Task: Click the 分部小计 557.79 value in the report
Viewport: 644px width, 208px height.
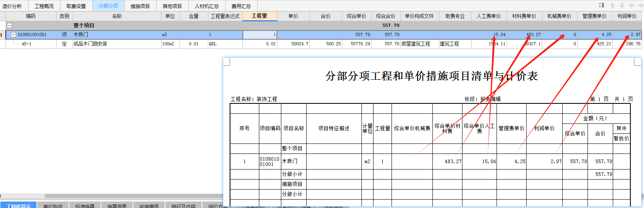Action: 604,174
